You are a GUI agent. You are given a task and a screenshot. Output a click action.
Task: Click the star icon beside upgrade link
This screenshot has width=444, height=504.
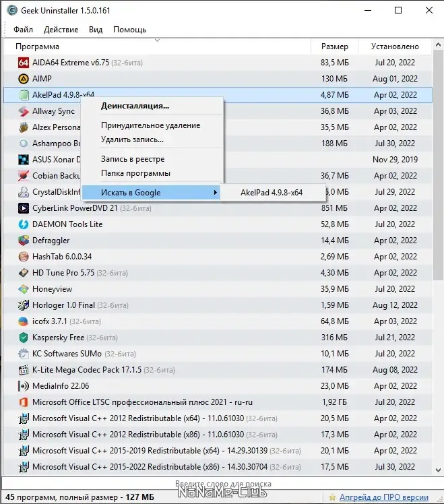(332, 497)
